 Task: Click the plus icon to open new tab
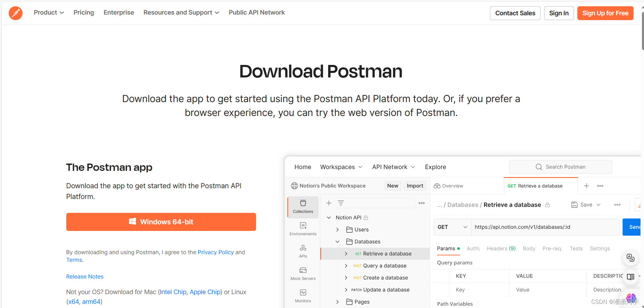(586, 186)
